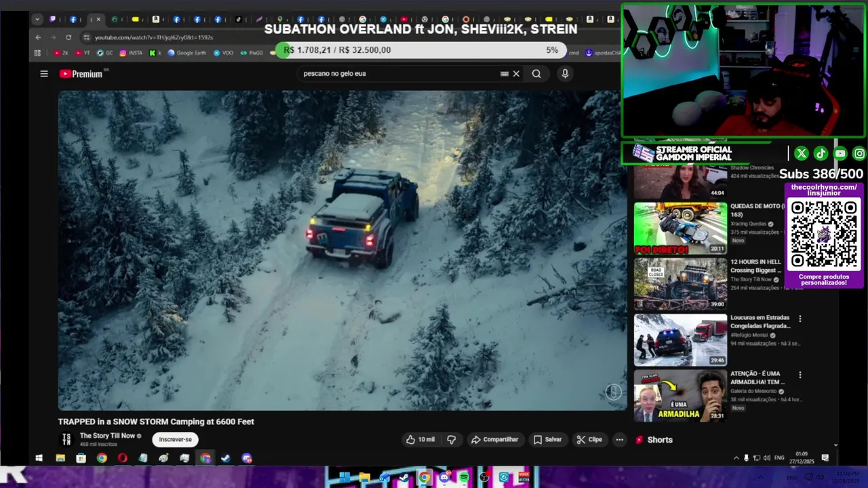Viewport: 868px width, 488px height.
Task: Dislike the video
Action: [x=452, y=440]
